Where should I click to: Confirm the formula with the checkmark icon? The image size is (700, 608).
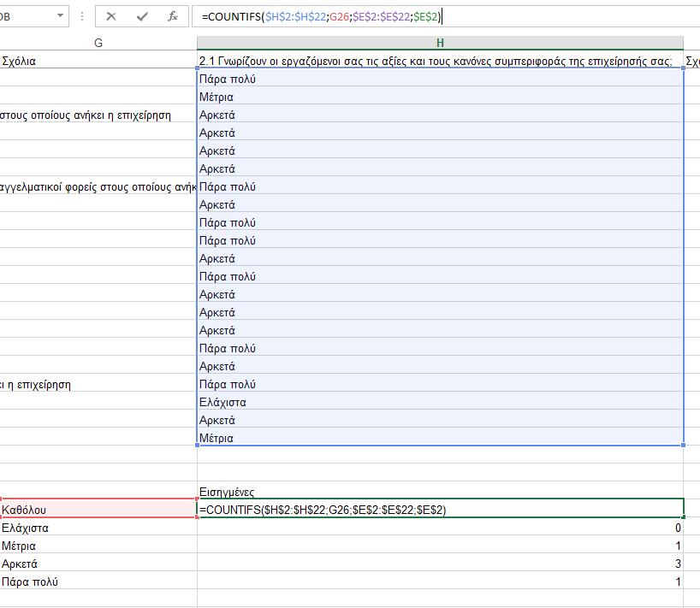[x=142, y=17]
